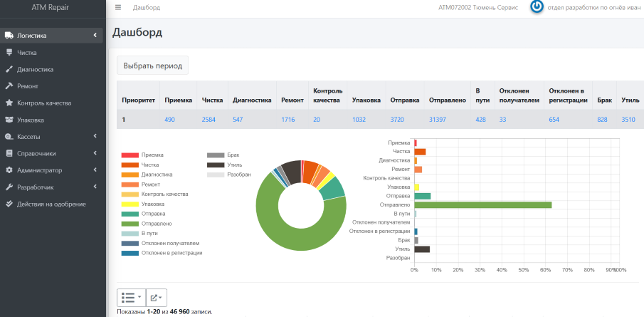
Task: Click the gear icon beside Администратор
Action: pyautogui.click(x=9, y=170)
